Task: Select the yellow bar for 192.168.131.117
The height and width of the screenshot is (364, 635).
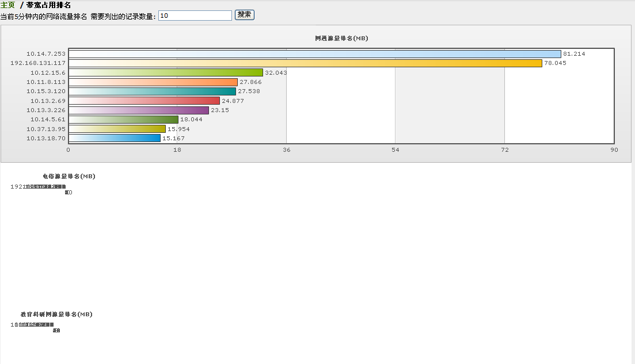Action: click(x=305, y=63)
